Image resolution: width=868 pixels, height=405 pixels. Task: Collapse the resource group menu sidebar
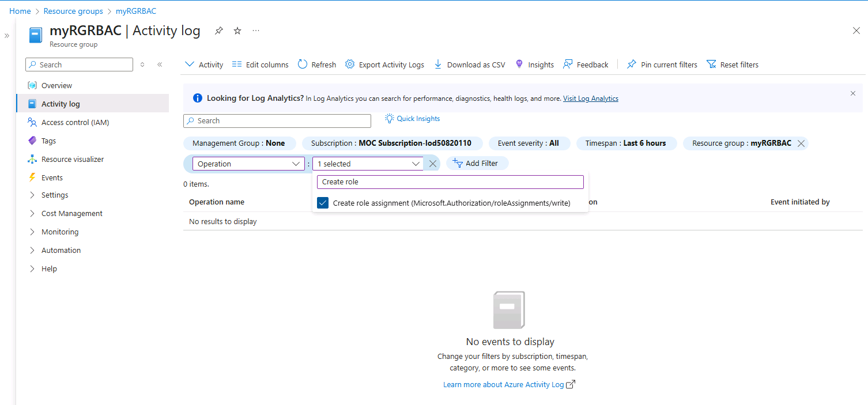pos(160,65)
